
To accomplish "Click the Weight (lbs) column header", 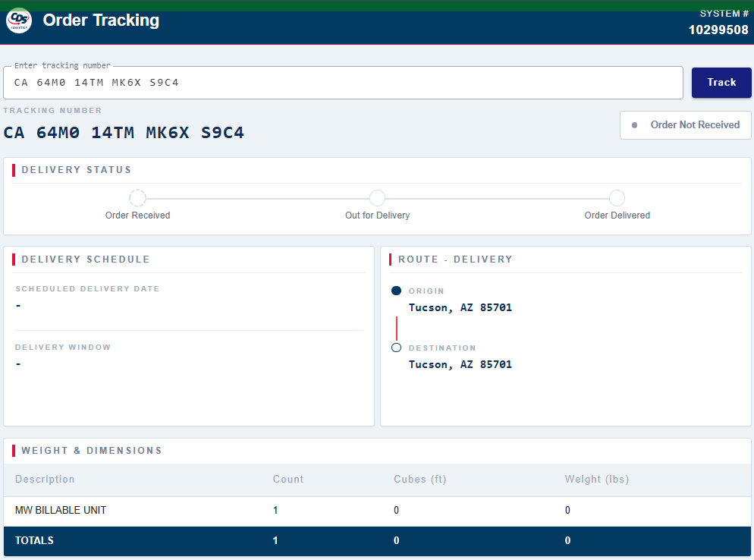I will pos(597,479).
